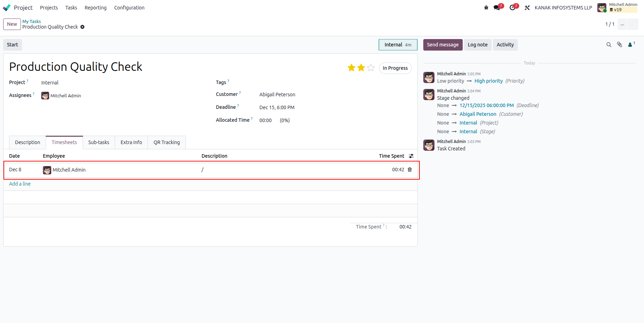Open Customer field Abigail Peterson
Viewport: 644px width, 323px height.
tap(277, 95)
